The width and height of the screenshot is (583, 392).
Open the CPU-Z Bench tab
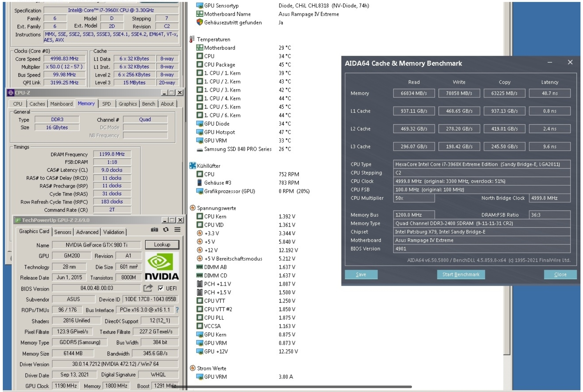[x=148, y=104]
